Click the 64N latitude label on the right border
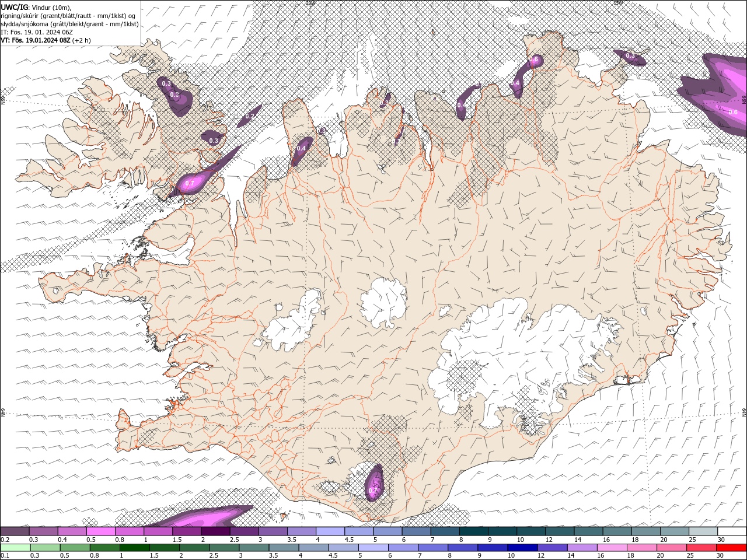The width and height of the screenshot is (747, 560). click(x=744, y=412)
